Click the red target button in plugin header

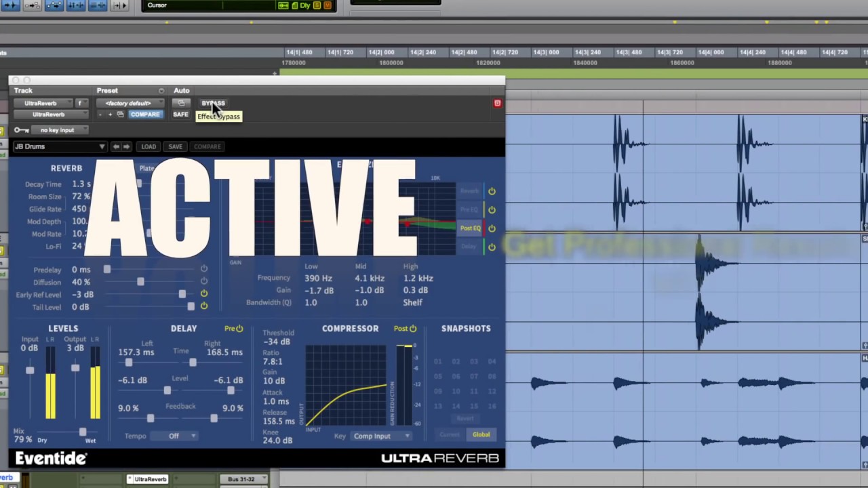[497, 103]
